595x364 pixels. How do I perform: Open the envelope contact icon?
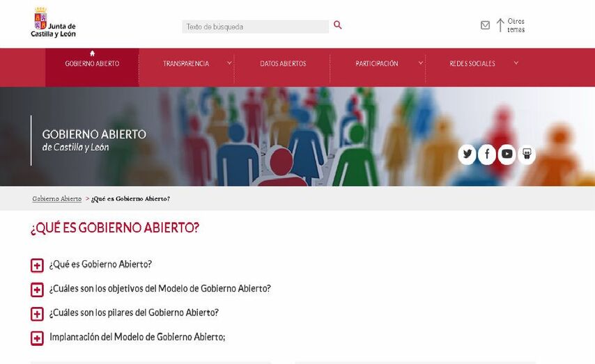pos(485,25)
